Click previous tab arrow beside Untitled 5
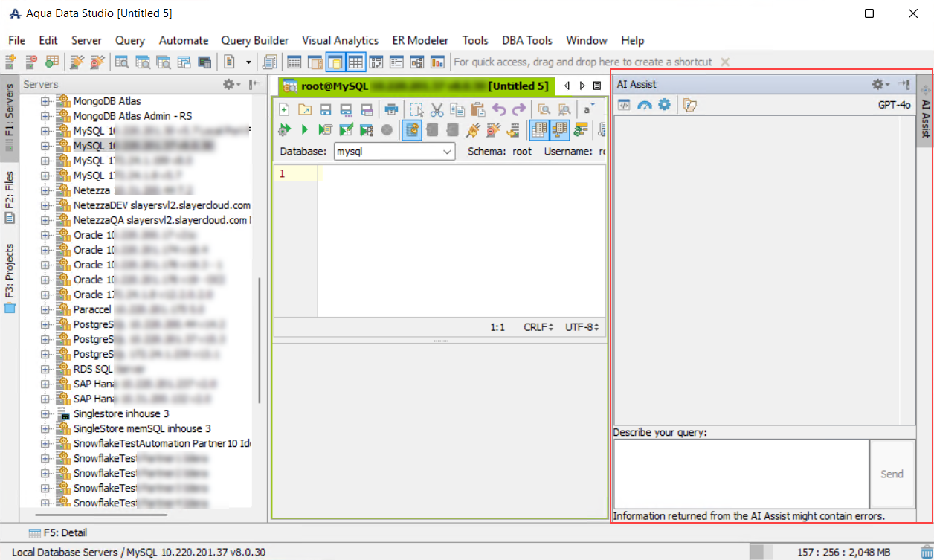The width and height of the screenshot is (934, 560). (567, 86)
